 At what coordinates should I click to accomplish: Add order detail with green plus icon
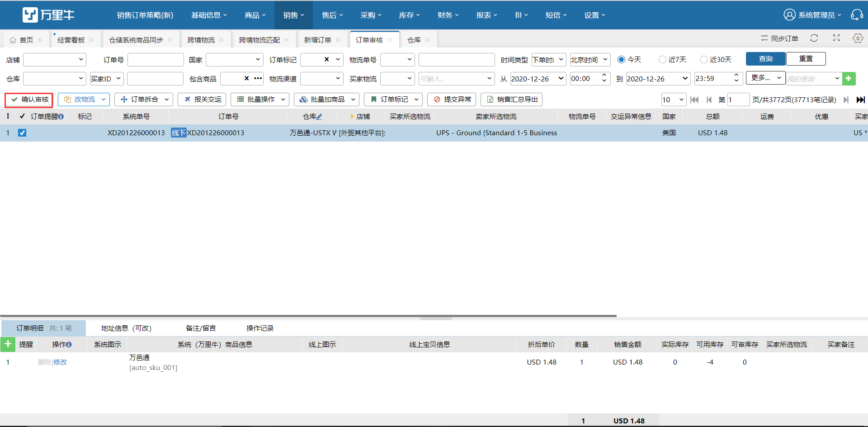pyautogui.click(x=8, y=344)
